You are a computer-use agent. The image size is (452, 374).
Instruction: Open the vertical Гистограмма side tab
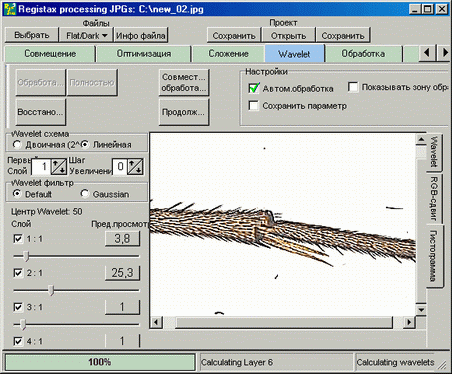(x=434, y=256)
